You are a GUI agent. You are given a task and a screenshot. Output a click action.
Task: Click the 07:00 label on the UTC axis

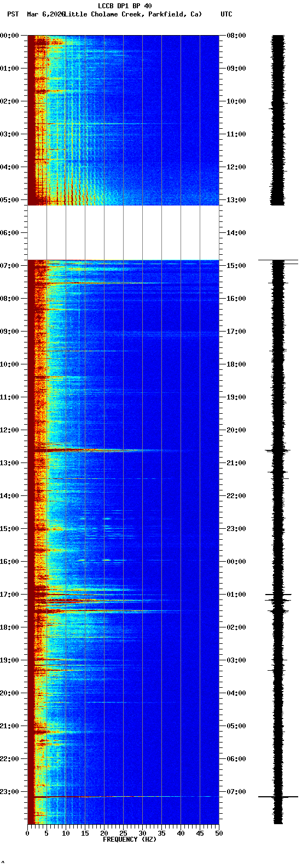pos(236,792)
